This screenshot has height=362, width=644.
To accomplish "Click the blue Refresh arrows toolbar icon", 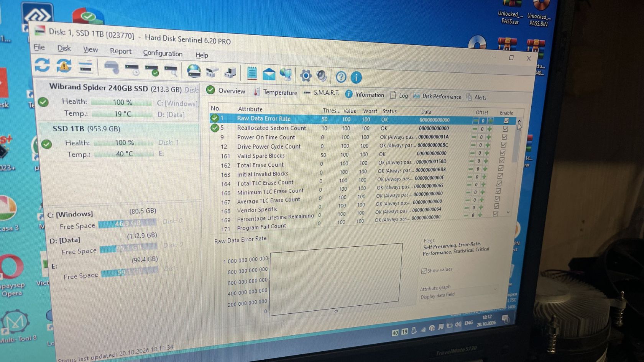I will (x=42, y=65).
